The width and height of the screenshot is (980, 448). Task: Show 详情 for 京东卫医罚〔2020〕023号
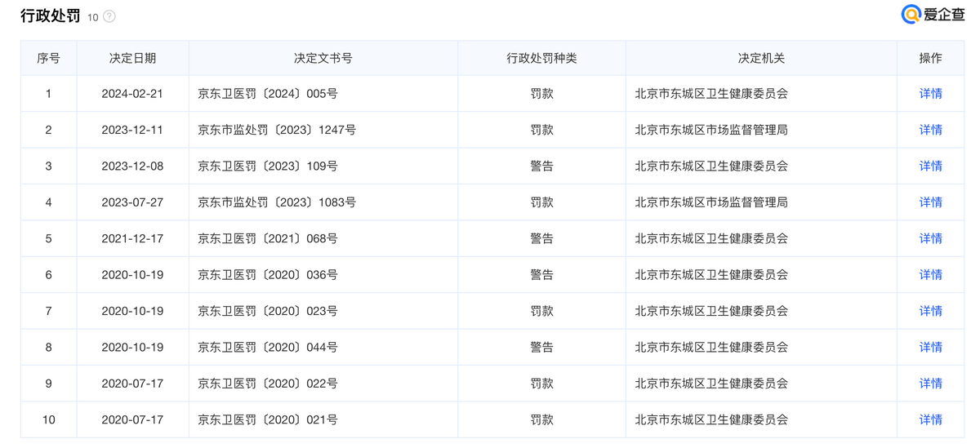(930, 311)
